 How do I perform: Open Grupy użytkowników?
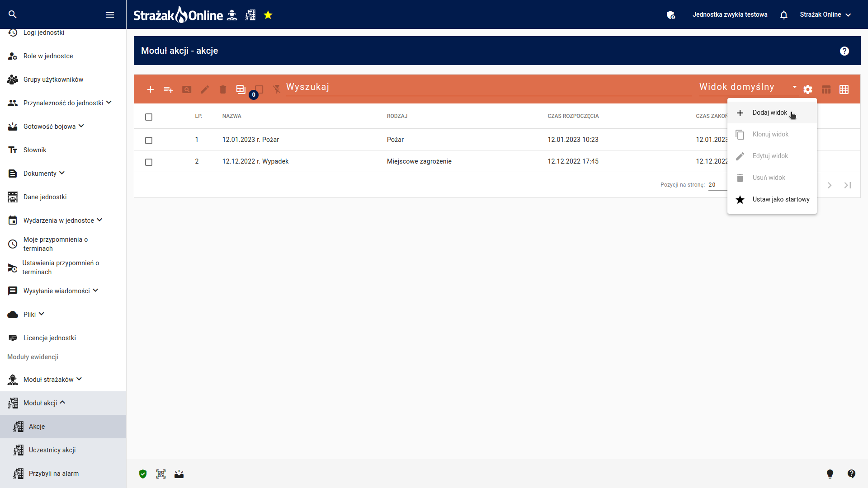63,80
